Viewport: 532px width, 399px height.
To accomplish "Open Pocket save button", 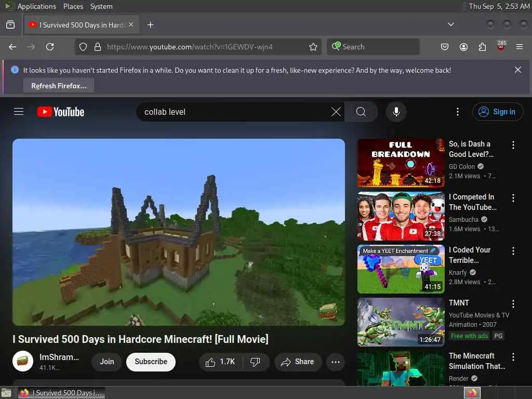I will click(445, 47).
